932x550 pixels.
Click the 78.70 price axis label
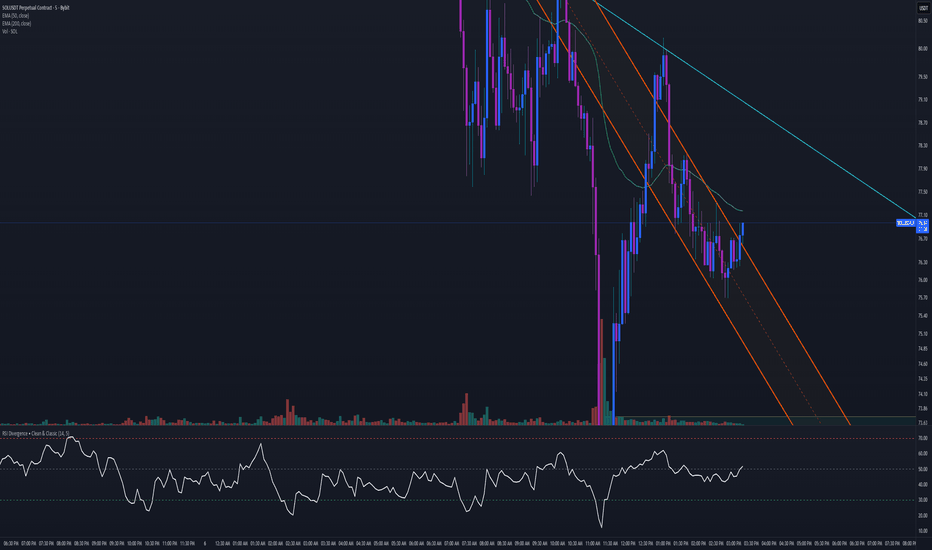pos(922,122)
